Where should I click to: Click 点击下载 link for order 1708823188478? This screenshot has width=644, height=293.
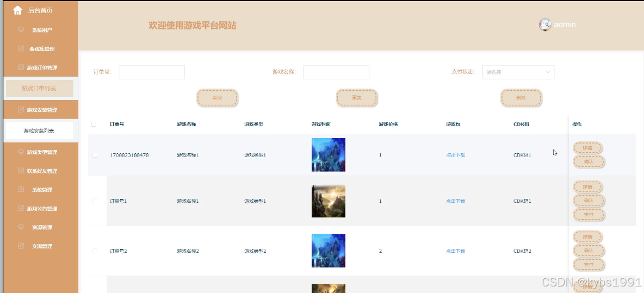(455, 155)
